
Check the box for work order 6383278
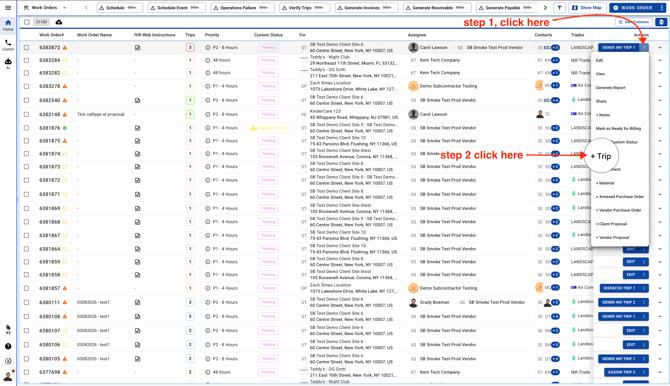click(x=26, y=86)
